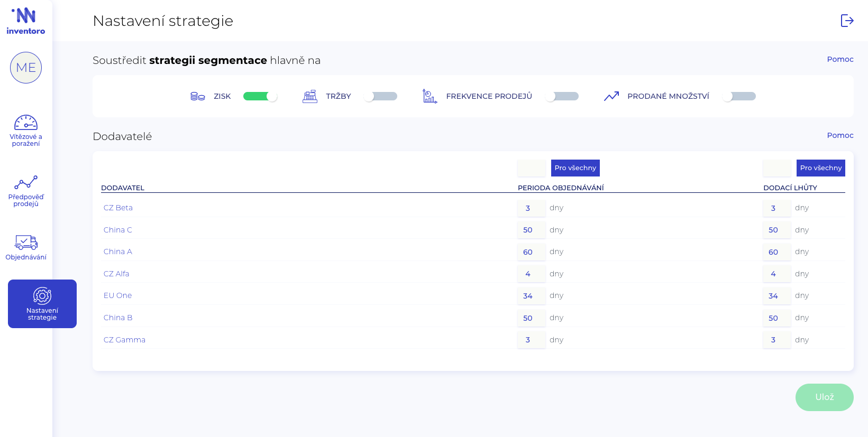The width and height of the screenshot is (868, 437).
Task: Open the CZ Beta supplier link
Action: point(118,208)
